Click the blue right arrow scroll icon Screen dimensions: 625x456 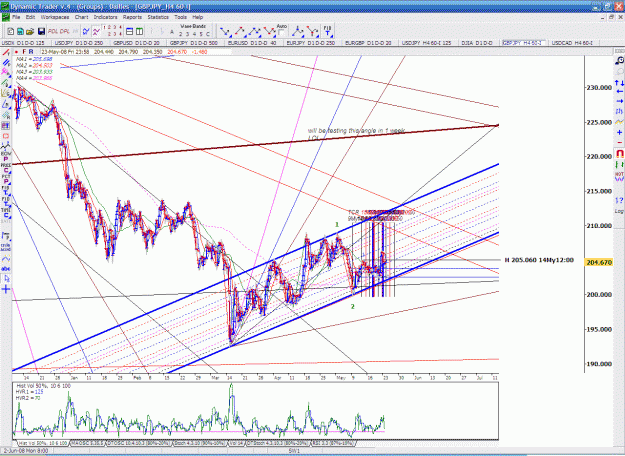pos(619,101)
